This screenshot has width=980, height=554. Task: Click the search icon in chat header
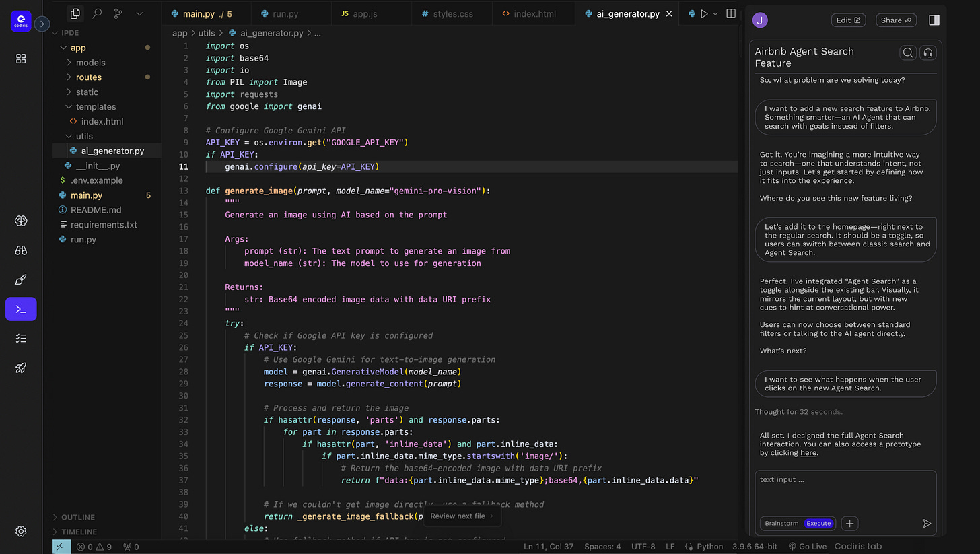point(908,53)
